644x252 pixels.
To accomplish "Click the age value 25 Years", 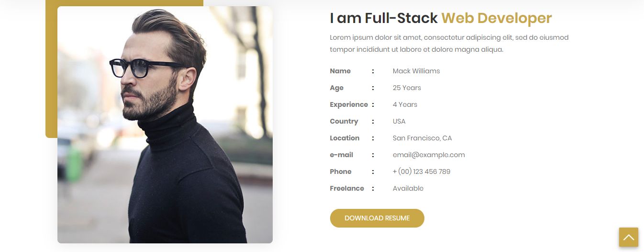I will 407,88.
